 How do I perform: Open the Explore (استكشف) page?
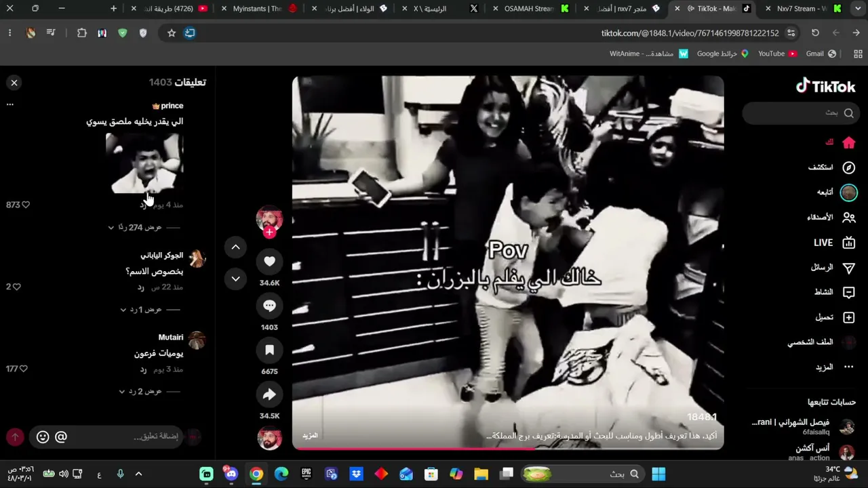click(x=831, y=167)
